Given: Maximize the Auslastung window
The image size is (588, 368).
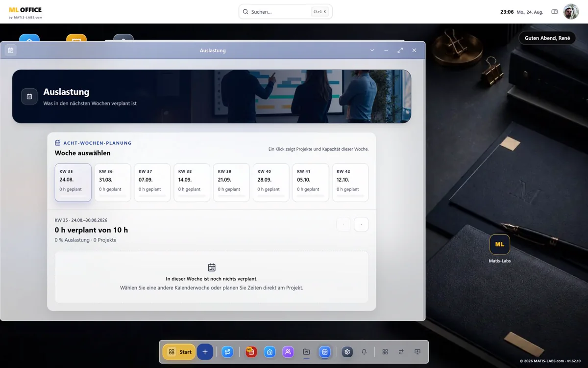Looking at the screenshot, I should (x=400, y=50).
